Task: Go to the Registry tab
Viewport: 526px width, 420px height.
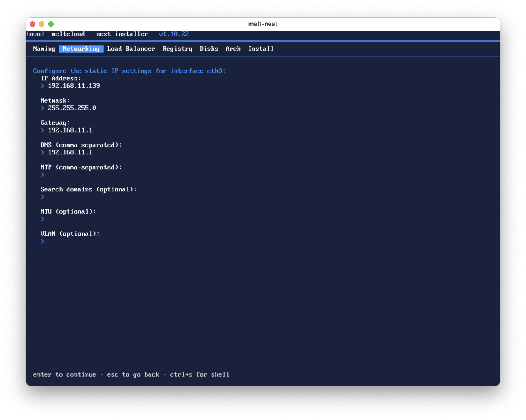Action: coord(178,49)
